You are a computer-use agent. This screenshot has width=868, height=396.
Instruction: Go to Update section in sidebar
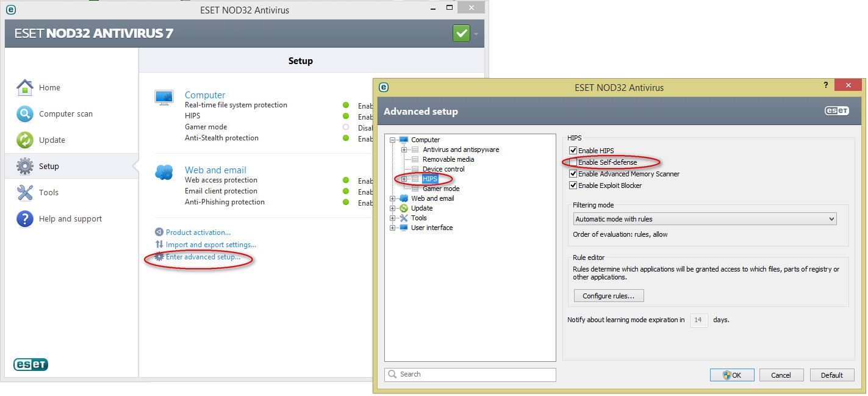click(71, 140)
